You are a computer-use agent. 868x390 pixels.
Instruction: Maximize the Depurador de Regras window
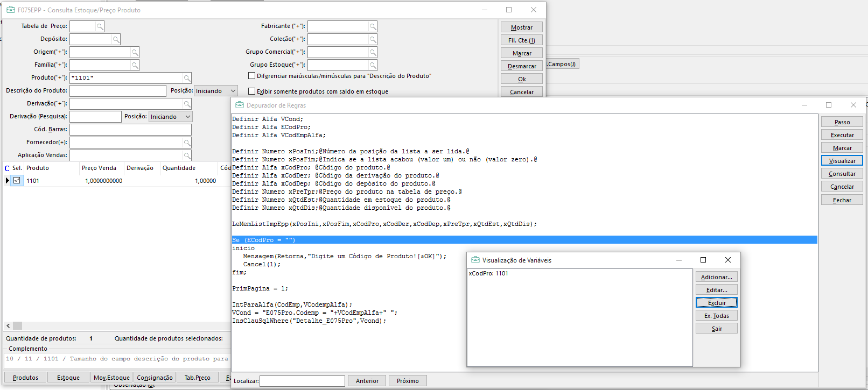click(x=829, y=105)
